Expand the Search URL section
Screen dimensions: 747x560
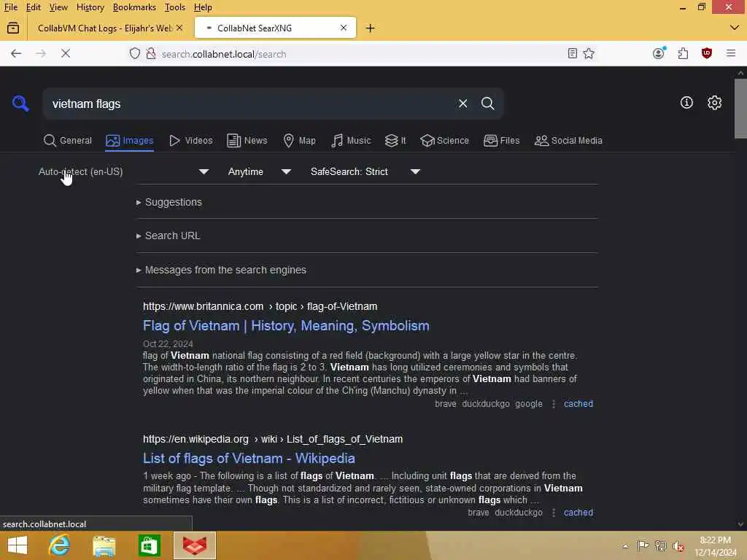[169, 236]
